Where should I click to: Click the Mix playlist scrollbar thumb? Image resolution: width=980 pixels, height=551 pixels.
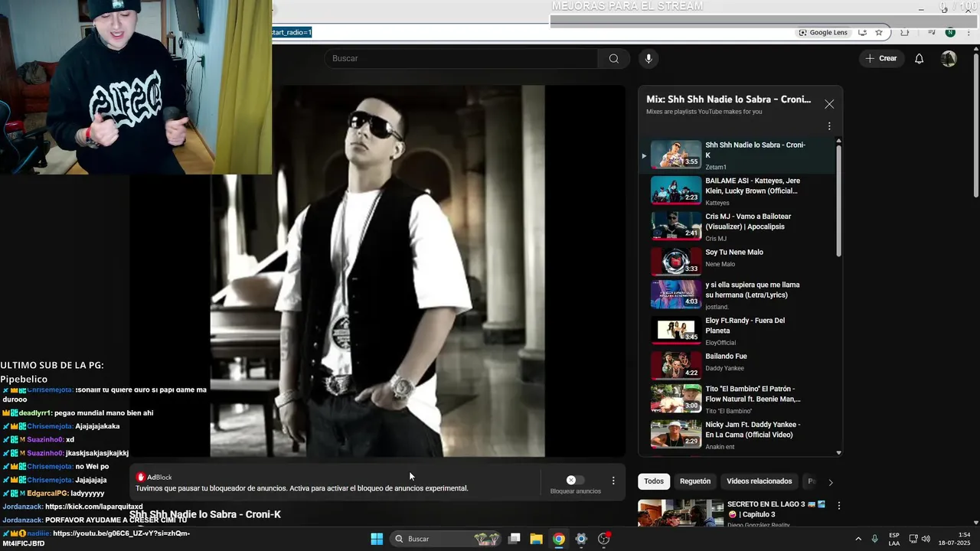point(838,201)
